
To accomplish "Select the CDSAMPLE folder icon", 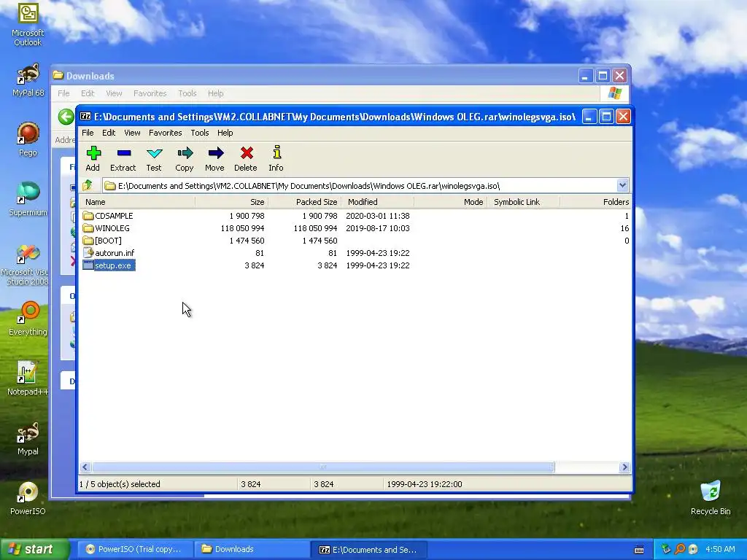I will pyautogui.click(x=88, y=216).
